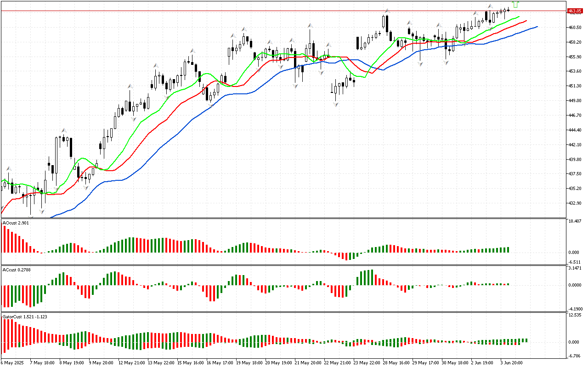
Task: Click the green up arrow signal marker
Action: pyautogui.click(x=515, y=5)
